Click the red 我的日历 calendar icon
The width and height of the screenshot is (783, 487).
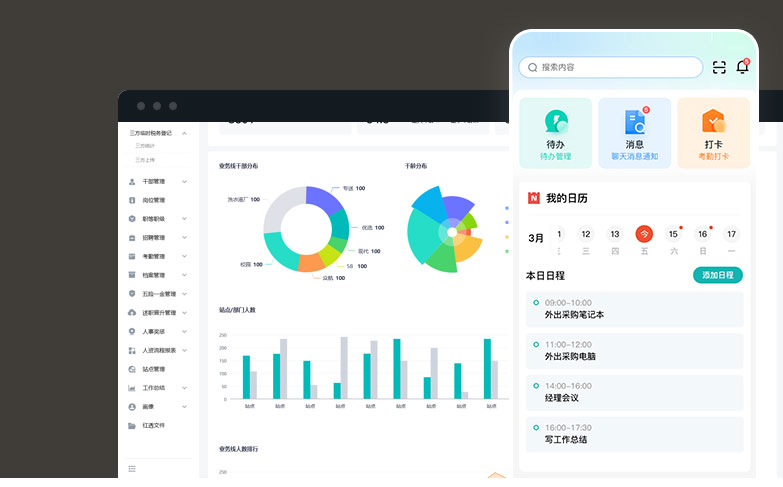click(x=533, y=198)
